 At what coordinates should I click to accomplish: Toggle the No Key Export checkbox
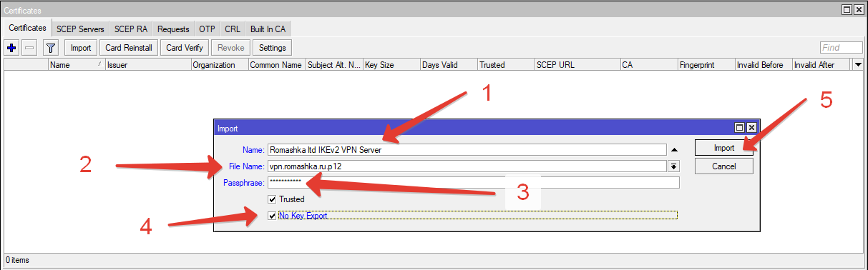pos(272,215)
